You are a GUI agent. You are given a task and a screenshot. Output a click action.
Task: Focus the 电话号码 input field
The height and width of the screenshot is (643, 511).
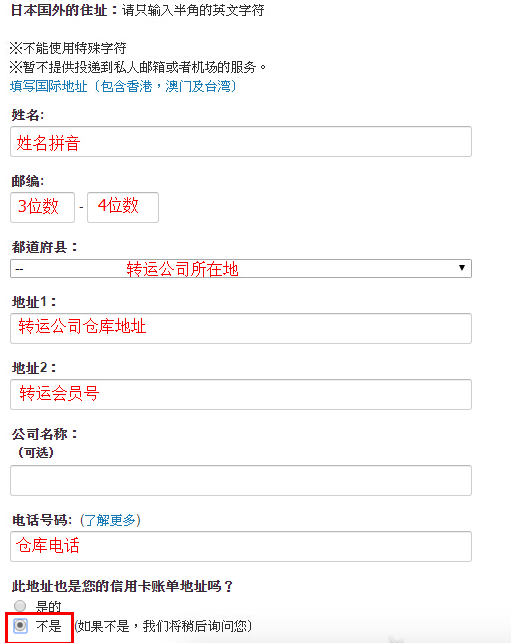pos(241,547)
